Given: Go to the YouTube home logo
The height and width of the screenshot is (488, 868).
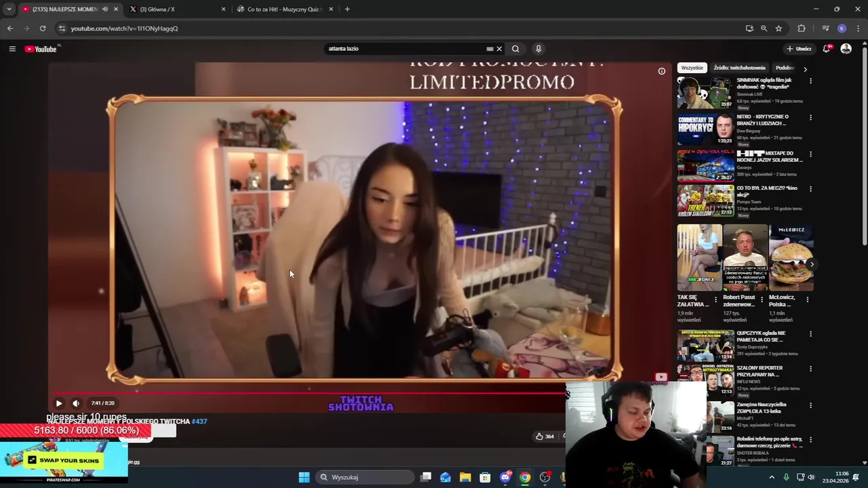Looking at the screenshot, I should [42, 49].
